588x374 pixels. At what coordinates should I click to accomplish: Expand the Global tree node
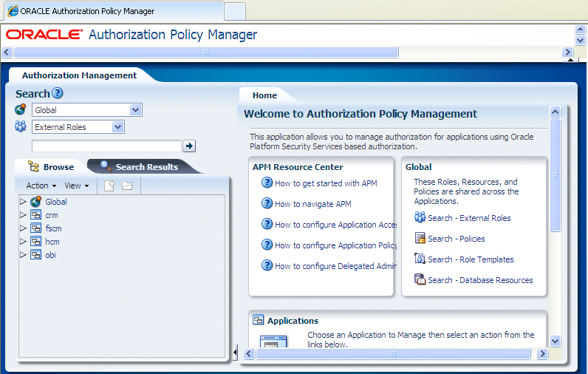(23, 202)
